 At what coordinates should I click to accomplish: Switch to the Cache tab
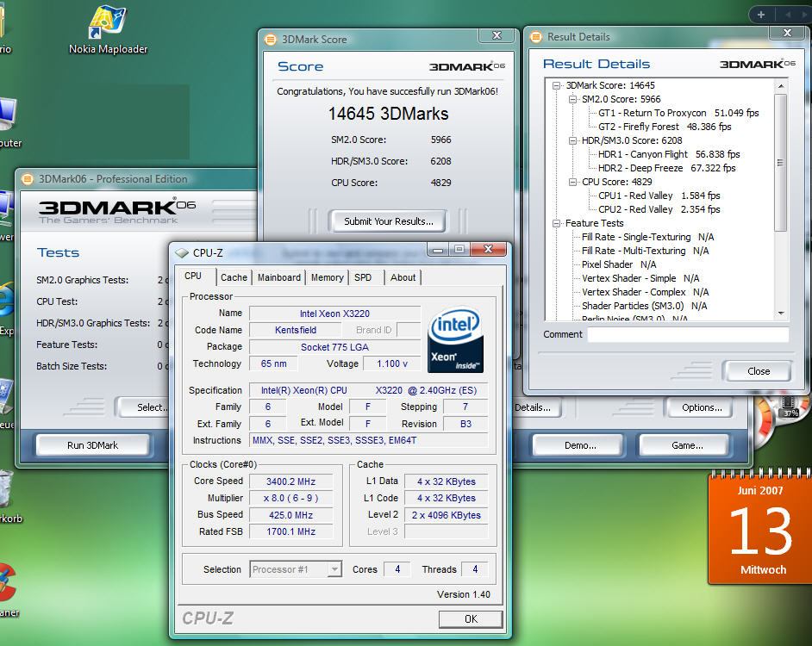click(x=234, y=277)
